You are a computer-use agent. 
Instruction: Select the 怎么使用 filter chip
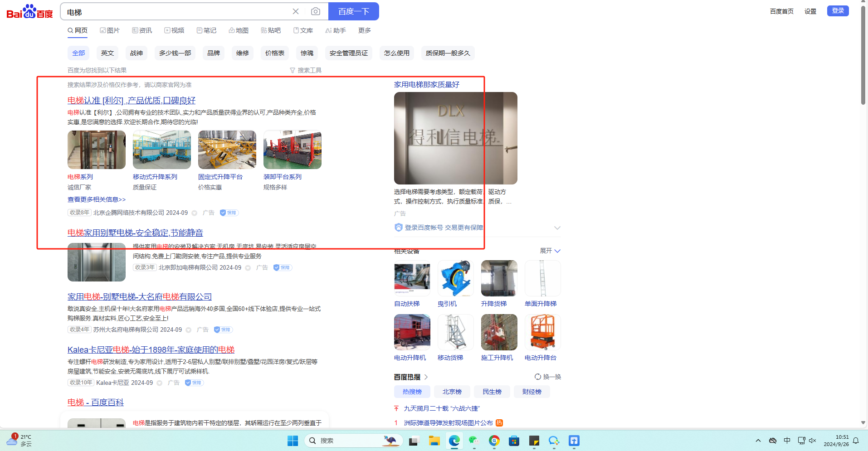(x=397, y=53)
